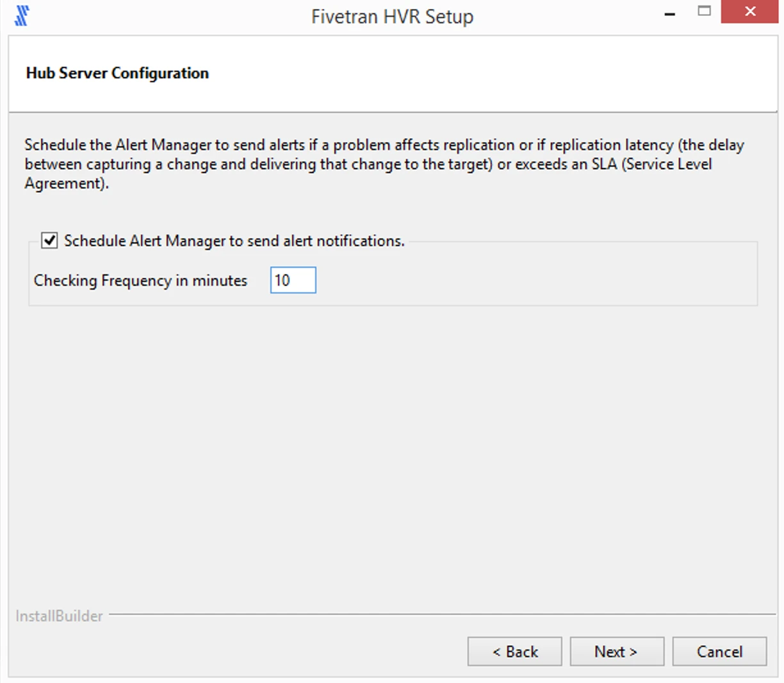Close the installer with the red X
Viewport: 784px width, 683px height.
click(749, 12)
